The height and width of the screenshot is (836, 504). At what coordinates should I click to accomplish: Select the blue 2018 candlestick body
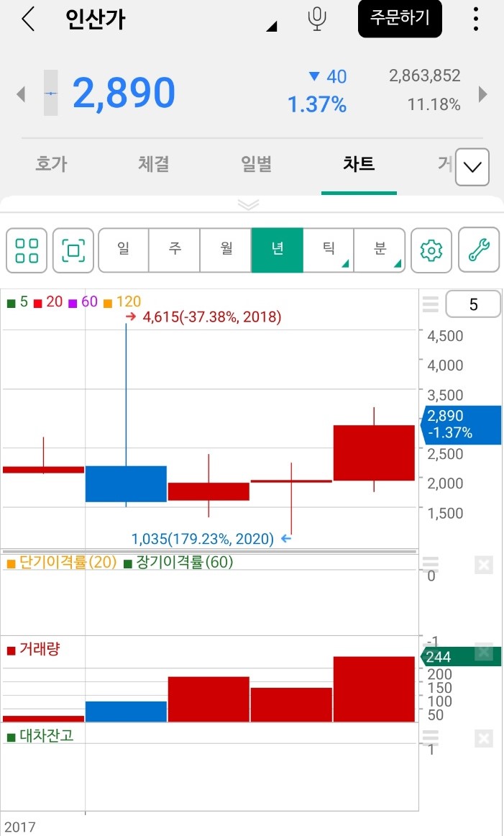tap(127, 483)
